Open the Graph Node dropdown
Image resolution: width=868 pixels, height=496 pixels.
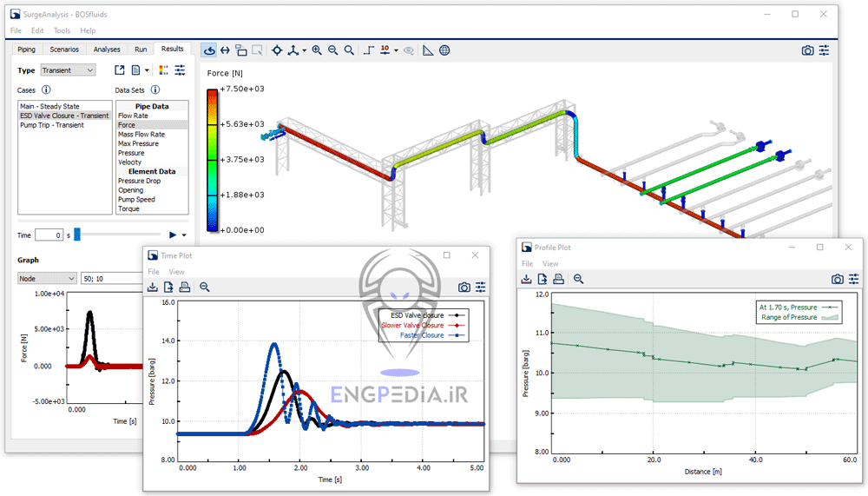47,278
